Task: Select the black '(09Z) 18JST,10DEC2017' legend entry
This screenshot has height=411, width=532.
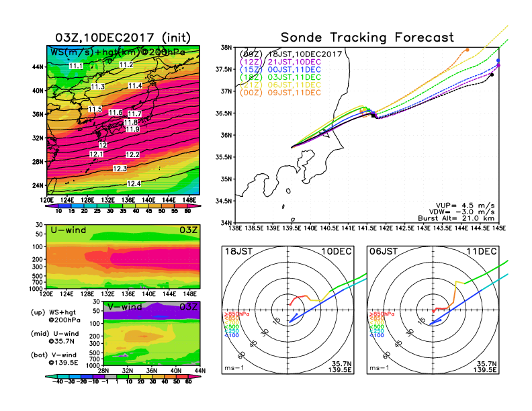Action: coord(291,54)
